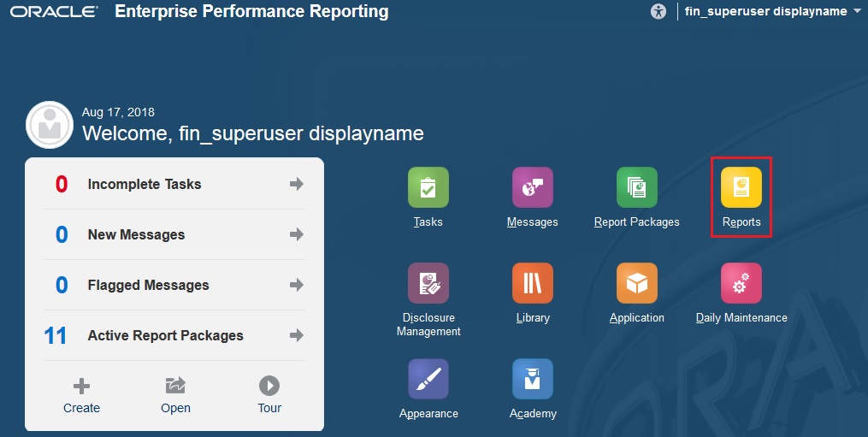
Task: Click the Reports label under the yellow icon
Action: pyautogui.click(x=741, y=222)
